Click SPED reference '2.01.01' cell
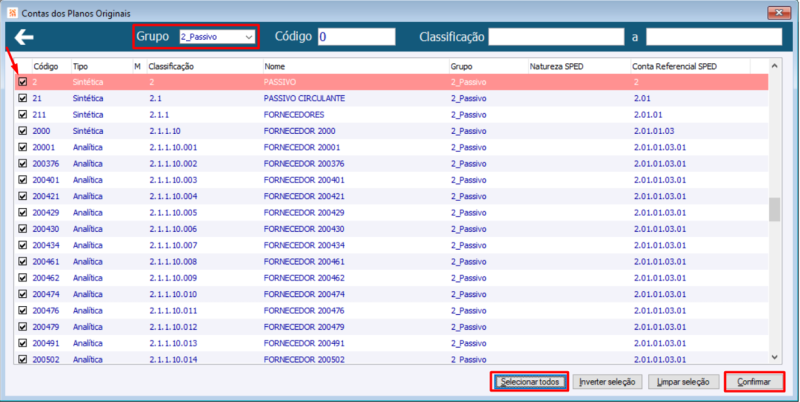 pyautogui.click(x=648, y=114)
